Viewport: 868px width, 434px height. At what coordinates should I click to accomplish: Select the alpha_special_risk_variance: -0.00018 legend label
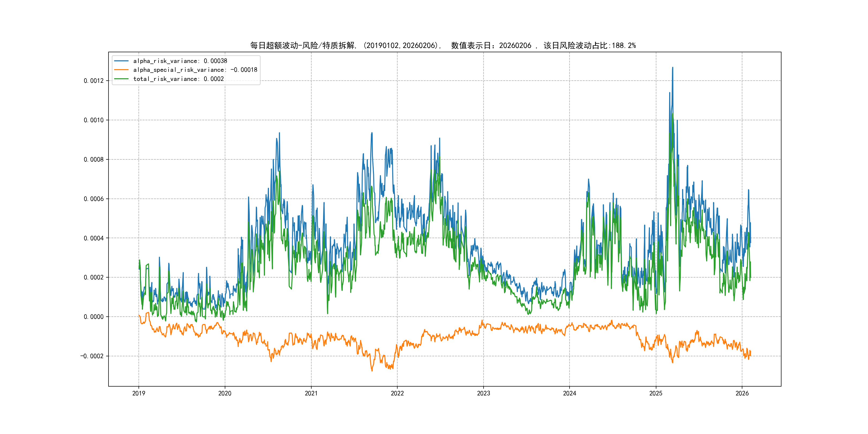195,70
